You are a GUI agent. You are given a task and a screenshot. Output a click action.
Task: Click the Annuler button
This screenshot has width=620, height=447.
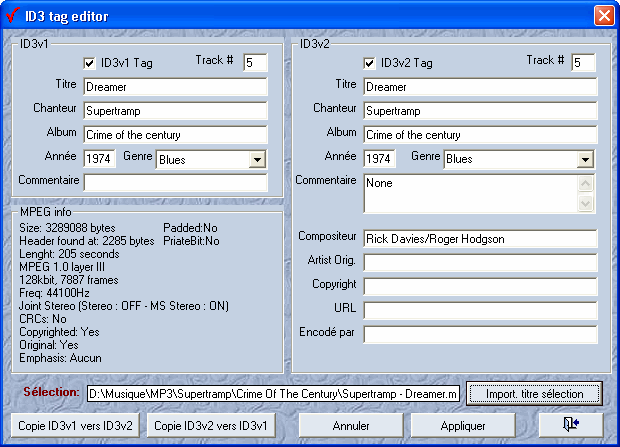351,426
